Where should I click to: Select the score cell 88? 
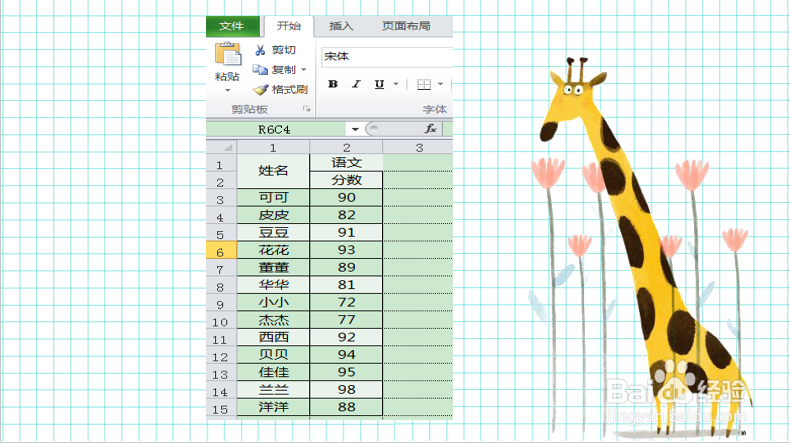347,407
